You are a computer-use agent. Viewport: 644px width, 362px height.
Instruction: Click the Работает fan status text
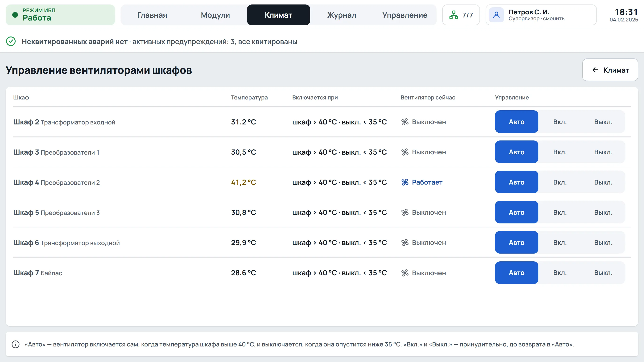pyautogui.click(x=427, y=182)
